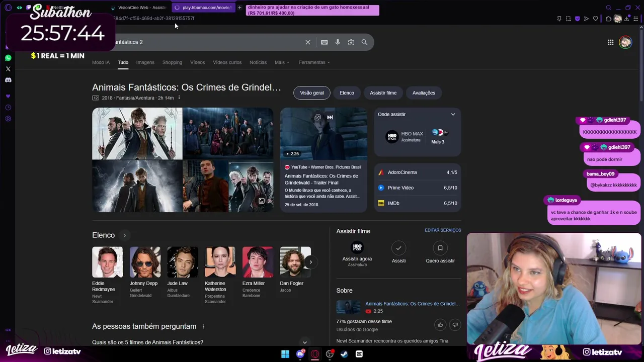Select the Imagens search tab
This screenshot has height=362, width=644.
click(145, 62)
